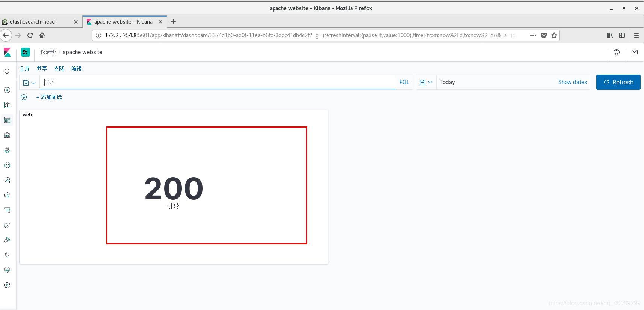Open the Machine Learning sidebar icon
Image resolution: width=644 pixels, height=310 pixels.
pos(7,165)
